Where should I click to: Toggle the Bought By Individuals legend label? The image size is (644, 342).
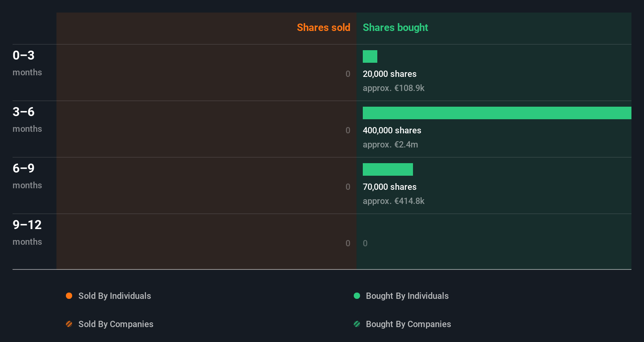click(407, 296)
